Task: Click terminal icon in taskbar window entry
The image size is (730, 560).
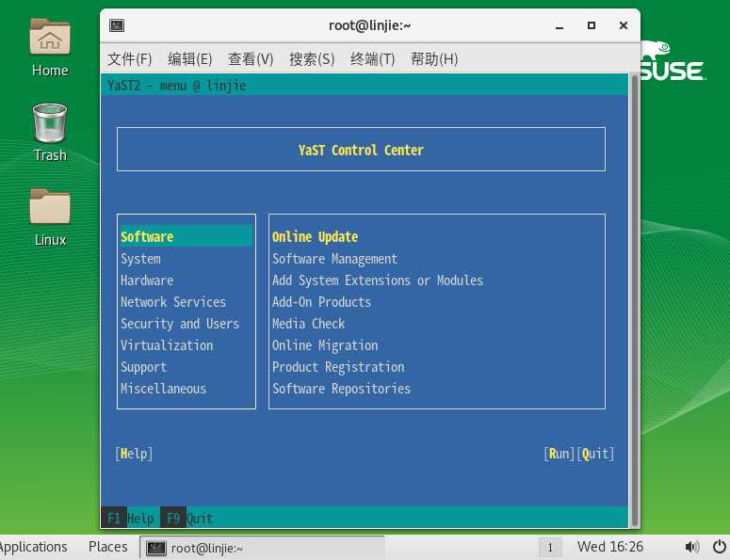Action: click(x=156, y=548)
